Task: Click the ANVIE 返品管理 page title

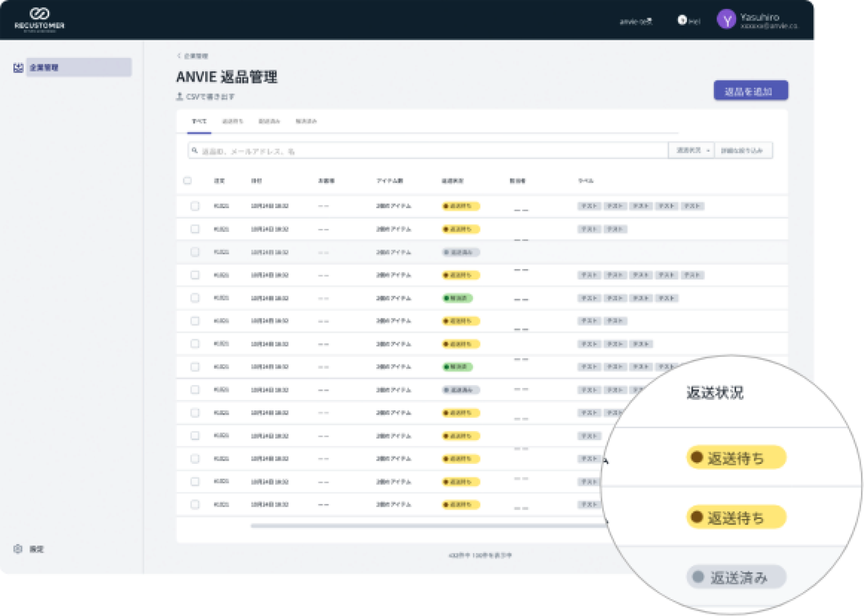Action: [x=227, y=77]
